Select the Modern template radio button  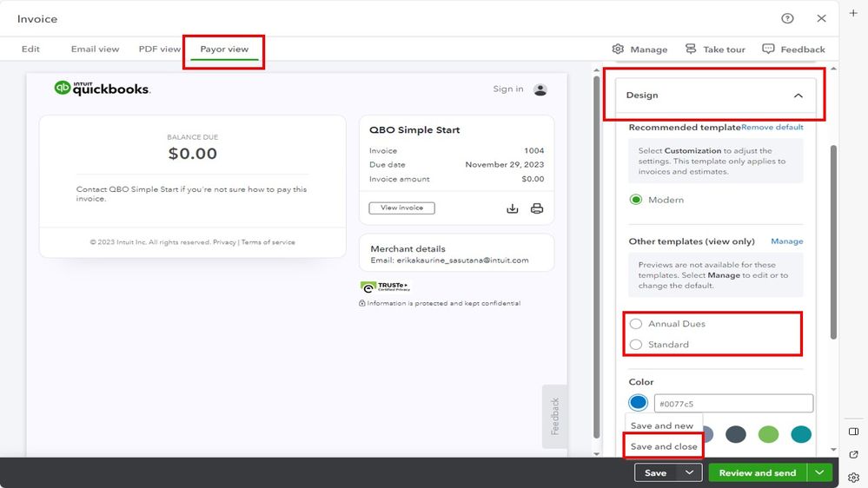(636, 199)
